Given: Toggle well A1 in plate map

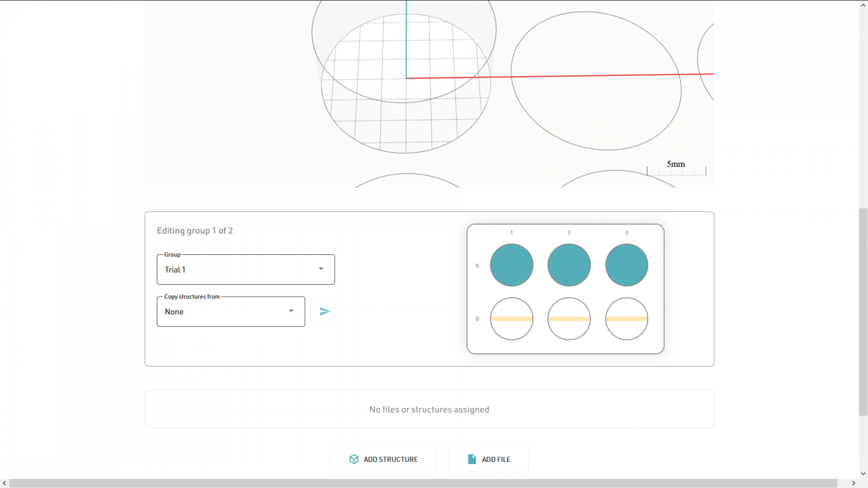Looking at the screenshot, I should coord(512,265).
